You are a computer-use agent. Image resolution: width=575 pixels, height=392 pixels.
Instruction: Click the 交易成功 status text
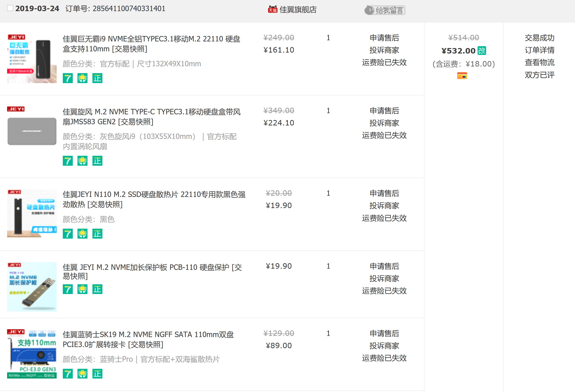coord(539,38)
